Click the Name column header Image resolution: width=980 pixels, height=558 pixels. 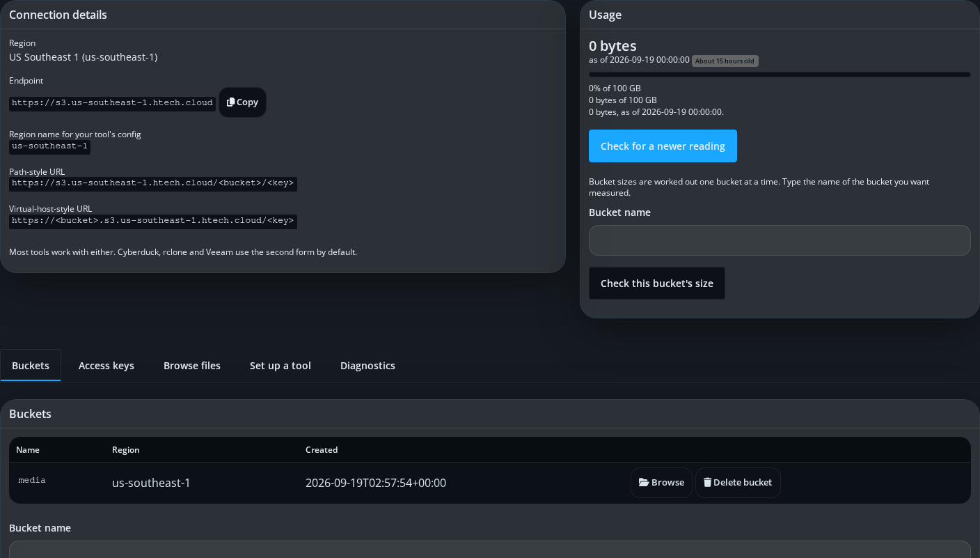click(x=28, y=450)
